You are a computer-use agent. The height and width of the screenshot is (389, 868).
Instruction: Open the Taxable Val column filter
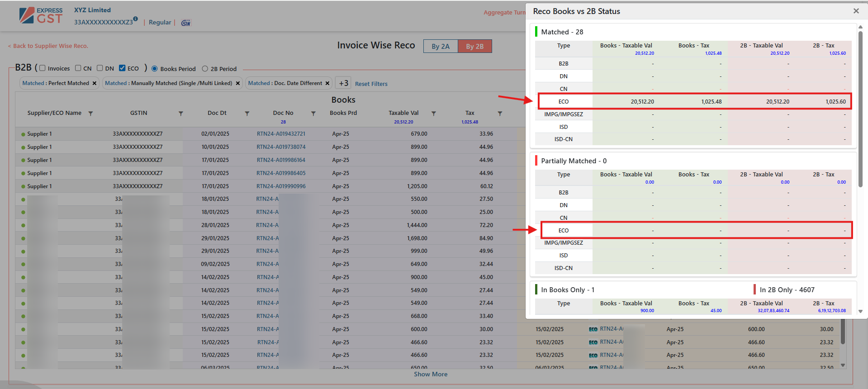[x=433, y=114]
